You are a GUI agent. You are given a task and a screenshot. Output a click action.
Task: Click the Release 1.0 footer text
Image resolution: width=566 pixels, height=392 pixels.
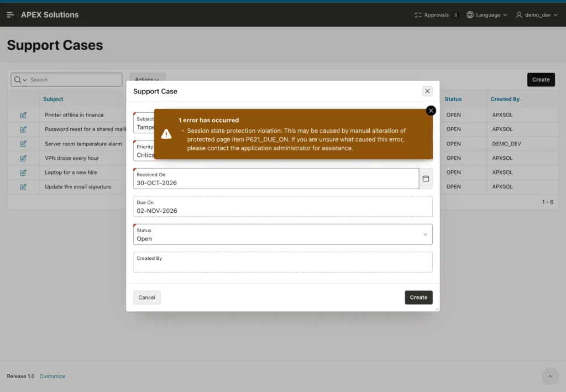point(20,376)
